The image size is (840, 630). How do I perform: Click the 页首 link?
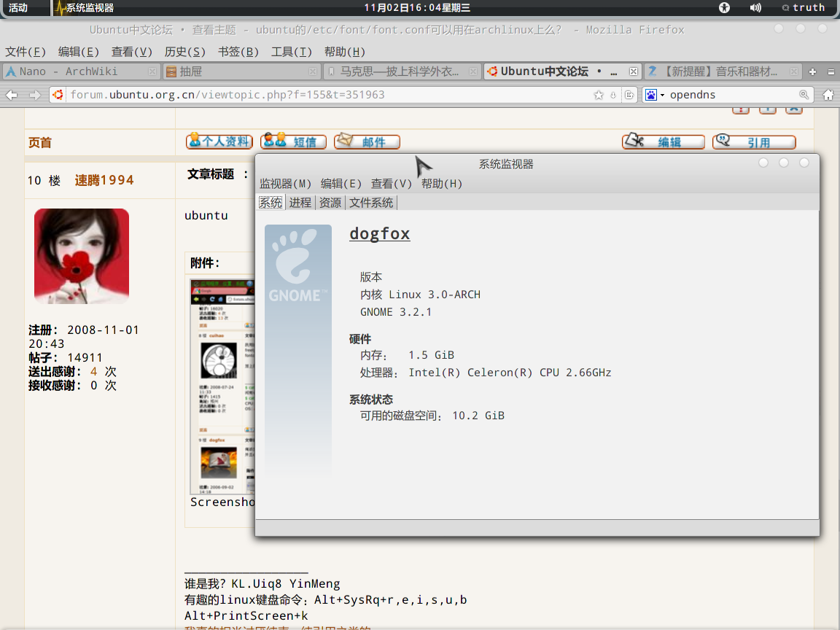[40, 143]
